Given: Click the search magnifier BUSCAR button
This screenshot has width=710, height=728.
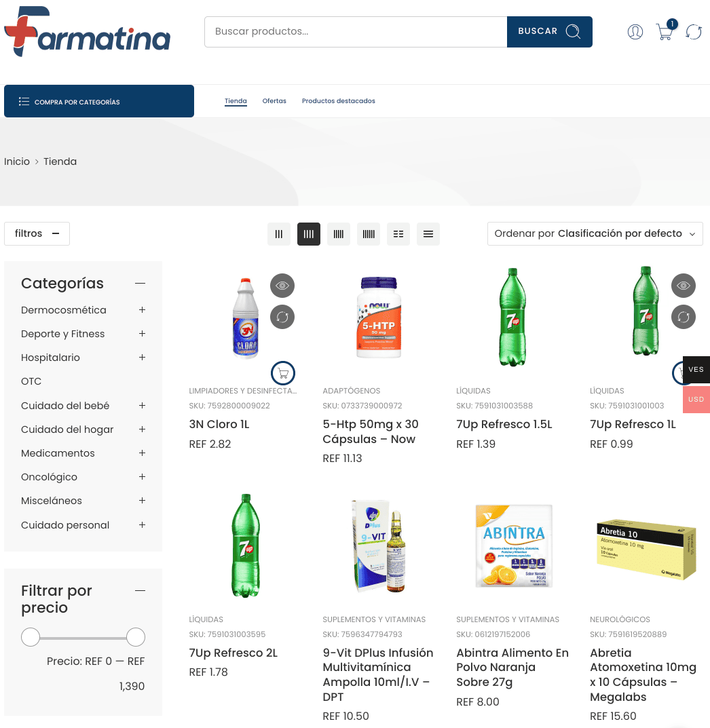Looking at the screenshot, I should tap(549, 32).
